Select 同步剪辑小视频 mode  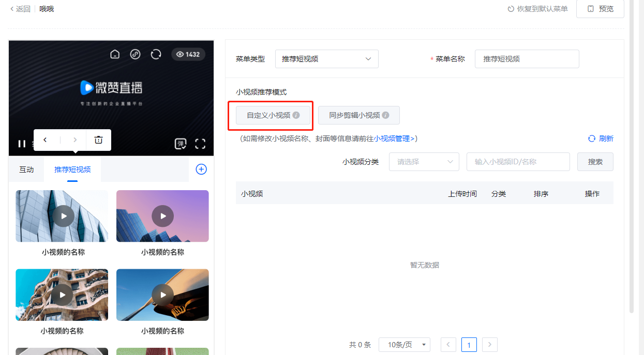[x=359, y=115]
